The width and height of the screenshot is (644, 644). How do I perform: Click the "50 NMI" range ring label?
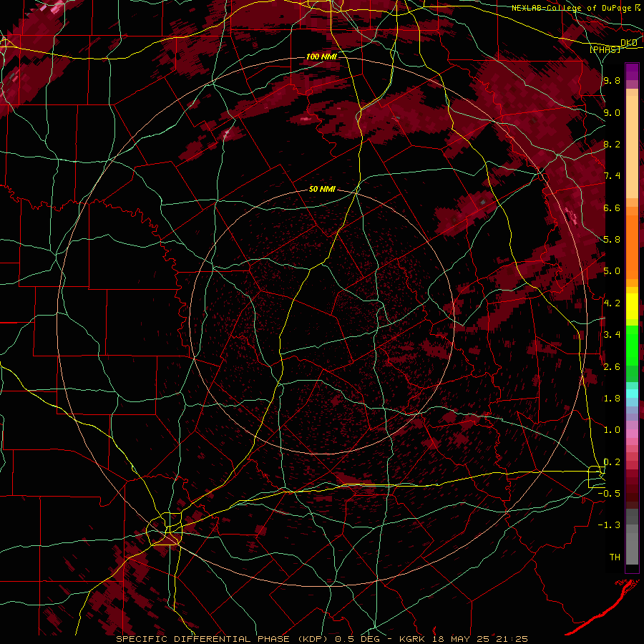point(322,189)
